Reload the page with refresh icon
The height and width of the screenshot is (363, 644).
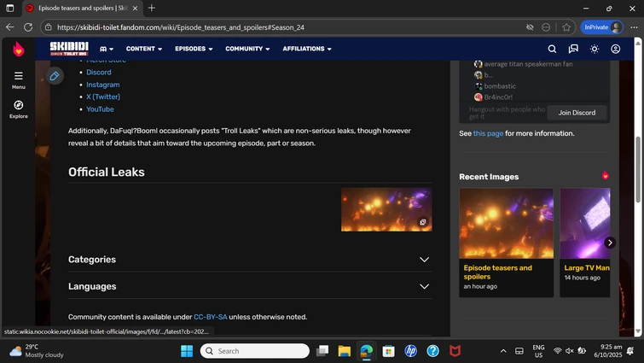[28, 27]
